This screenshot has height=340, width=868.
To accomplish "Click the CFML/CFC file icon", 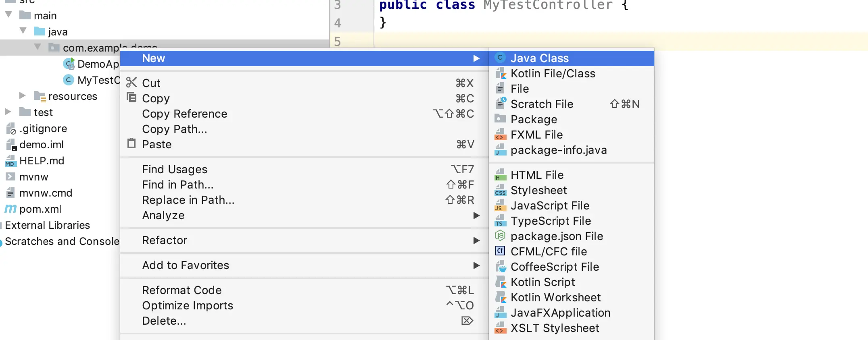I will (x=500, y=251).
